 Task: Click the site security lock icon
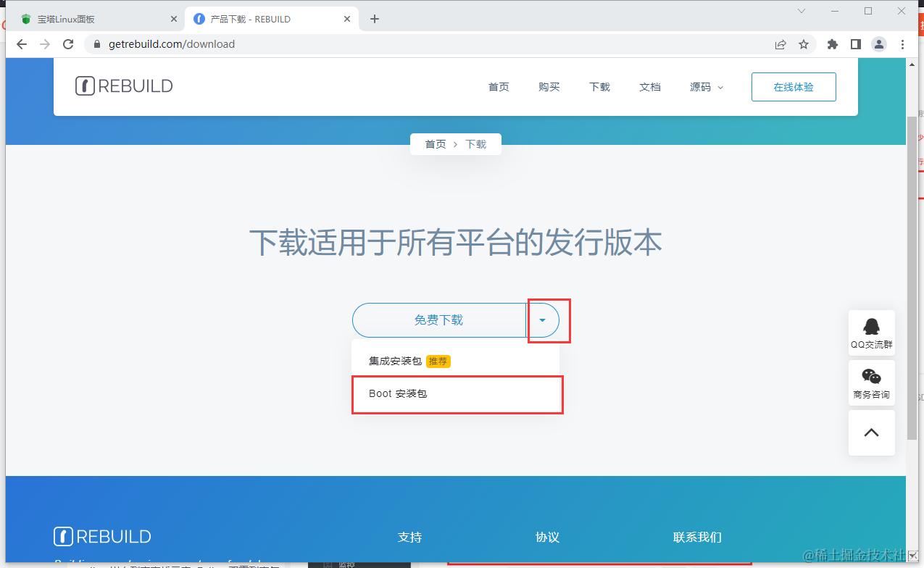(96, 44)
